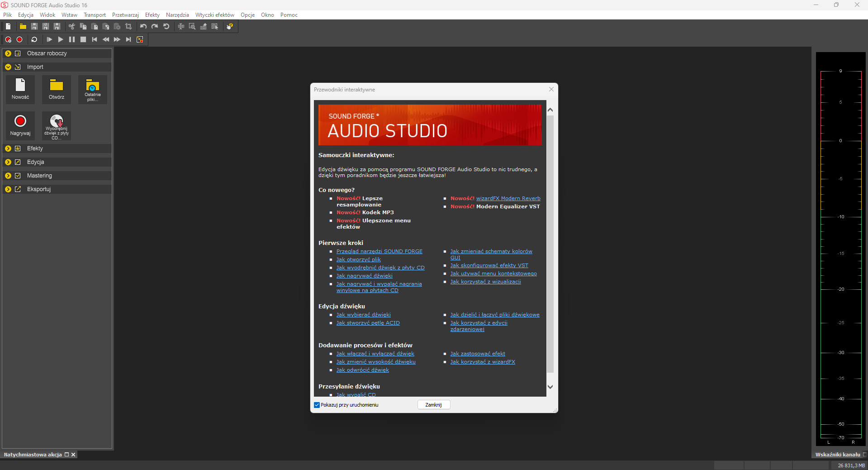This screenshot has height=470, width=868.
Task: Collapse the Import section
Action: (x=8, y=67)
